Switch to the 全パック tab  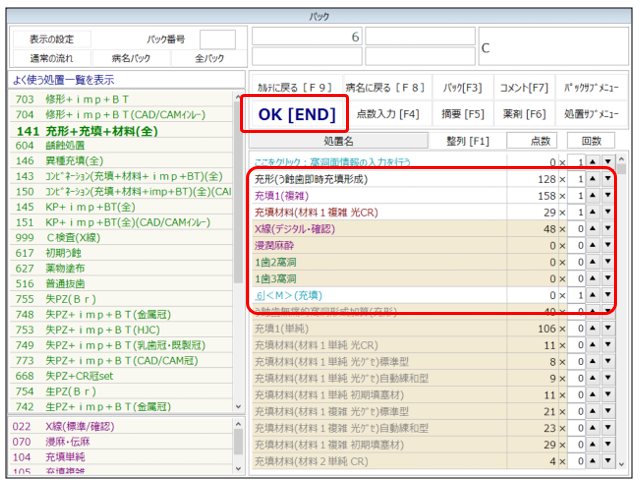click(209, 58)
